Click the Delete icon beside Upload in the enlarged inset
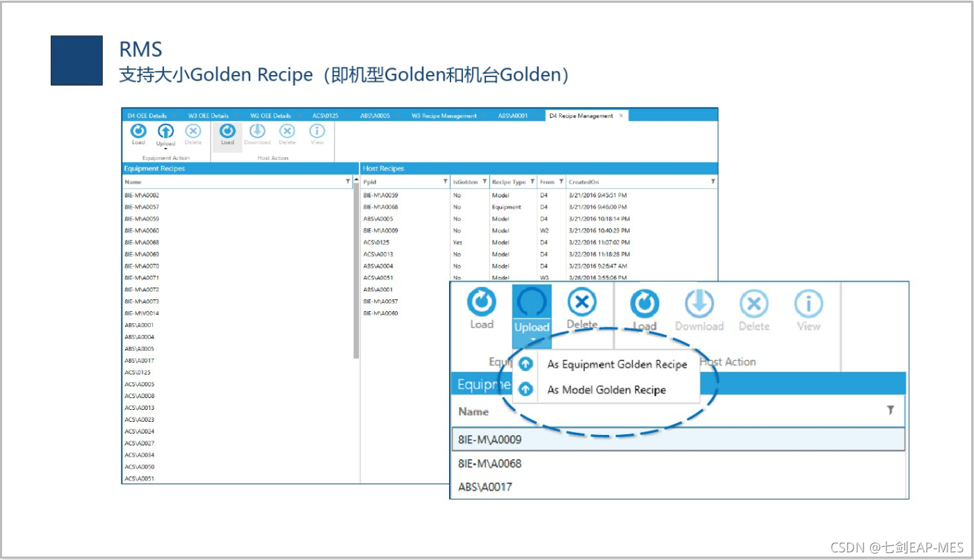Image resolution: width=974 pixels, height=560 pixels. tap(582, 303)
